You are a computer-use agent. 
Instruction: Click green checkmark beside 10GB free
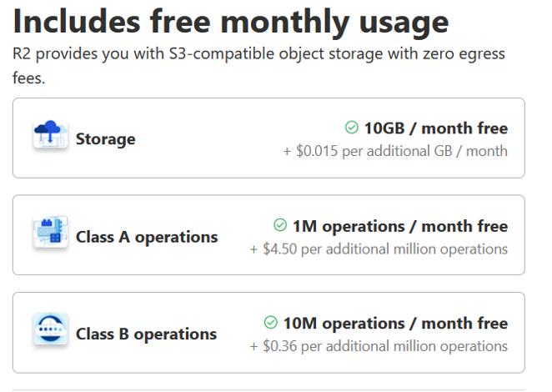tap(352, 128)
